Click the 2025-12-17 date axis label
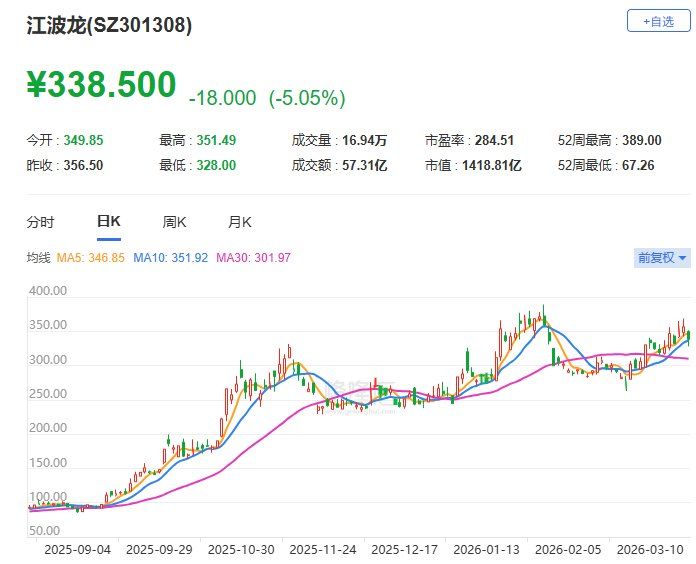The width and height of the screenshot is (696, 564). coord(404,550)
